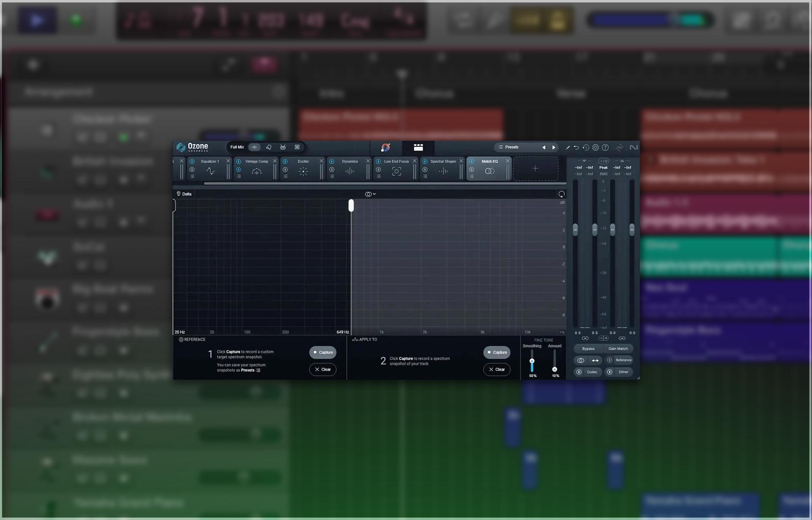
Task: Click the Bypass button
Action: 588,349
